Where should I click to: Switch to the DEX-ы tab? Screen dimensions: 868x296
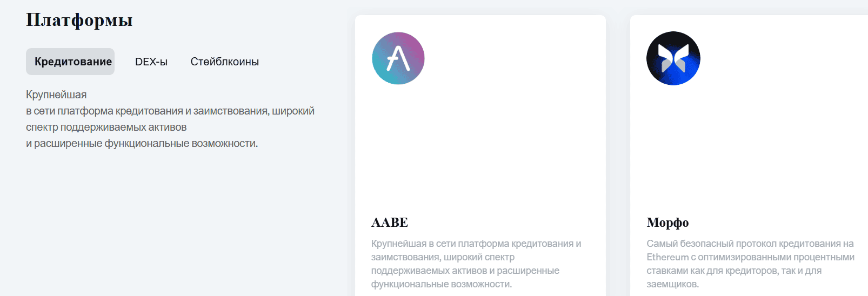(151, 62)
